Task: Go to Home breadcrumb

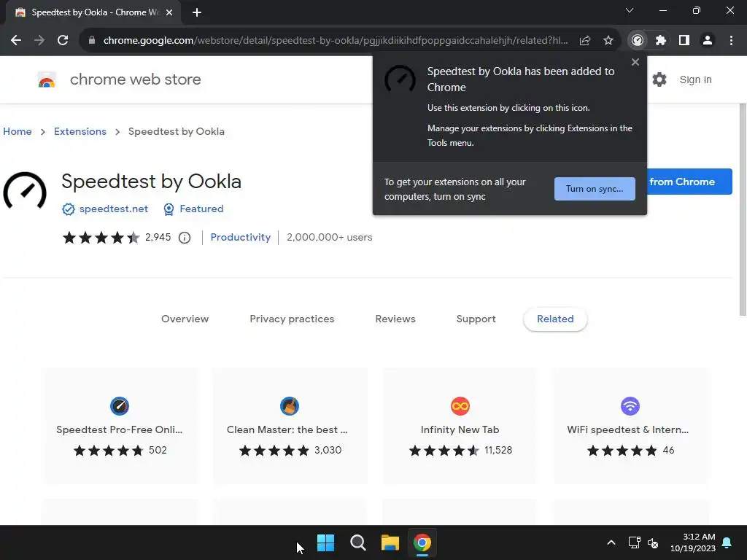Action: (x=18, y=131)
